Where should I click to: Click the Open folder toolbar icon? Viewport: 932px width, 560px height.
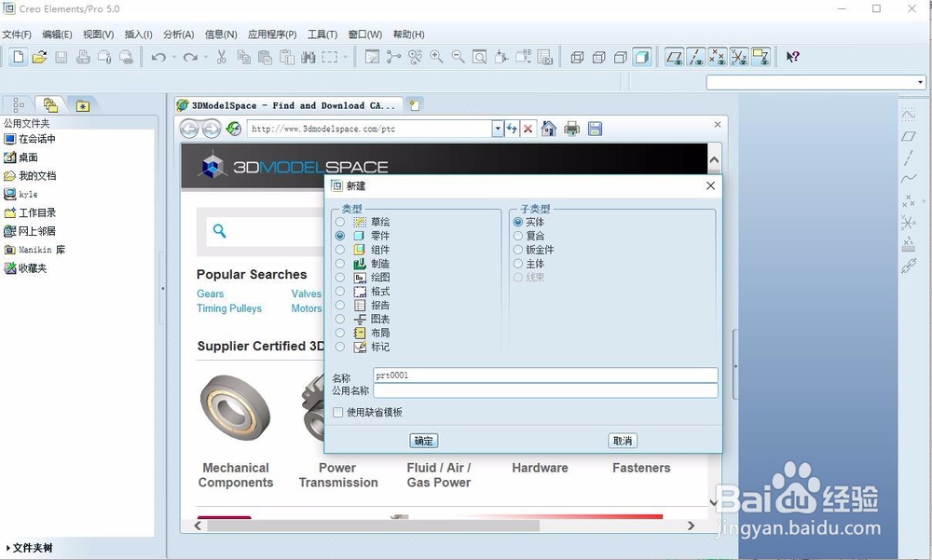[40, 57]
